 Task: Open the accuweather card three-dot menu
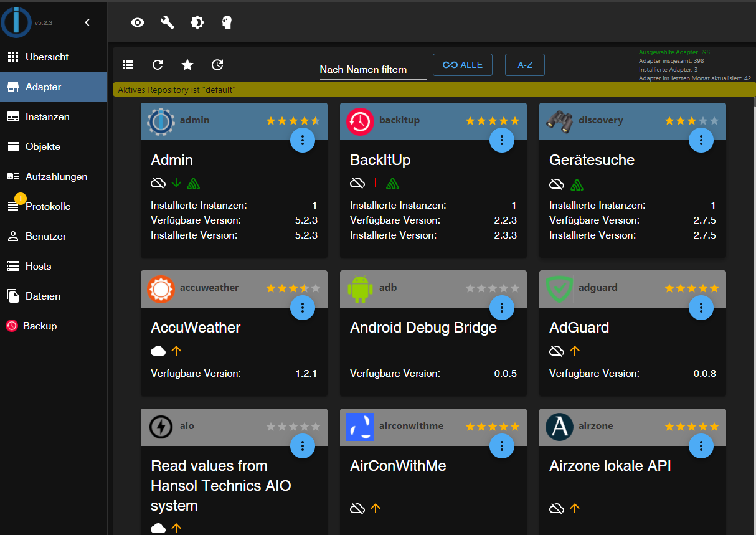point(303,307)
